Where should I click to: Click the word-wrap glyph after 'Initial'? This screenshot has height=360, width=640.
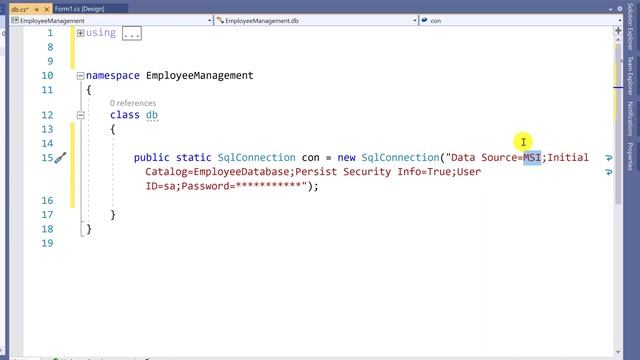click(609, 158)
